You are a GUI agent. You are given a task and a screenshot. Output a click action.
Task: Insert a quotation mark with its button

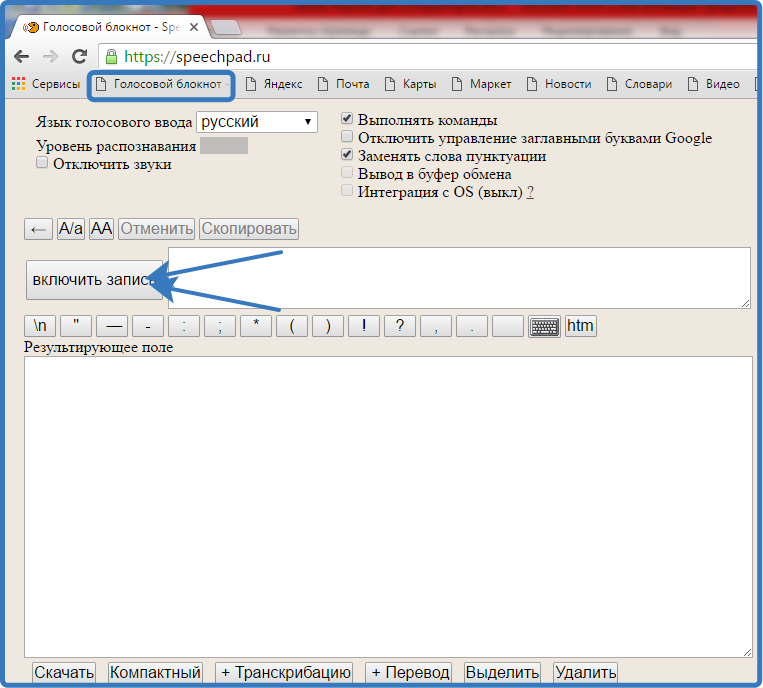tap(76, 326)
